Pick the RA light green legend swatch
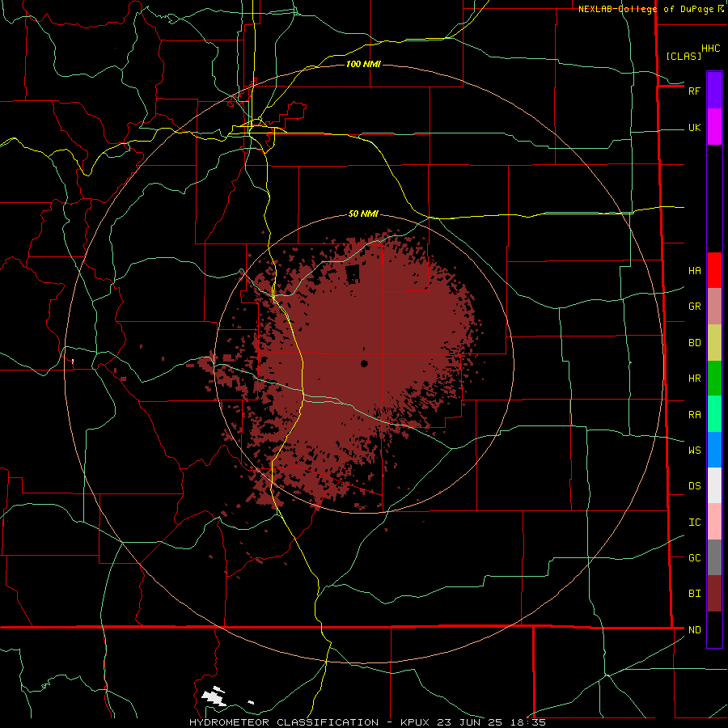Screen dimensions: 728x728 pyautogui.click(x=714, y=414)
